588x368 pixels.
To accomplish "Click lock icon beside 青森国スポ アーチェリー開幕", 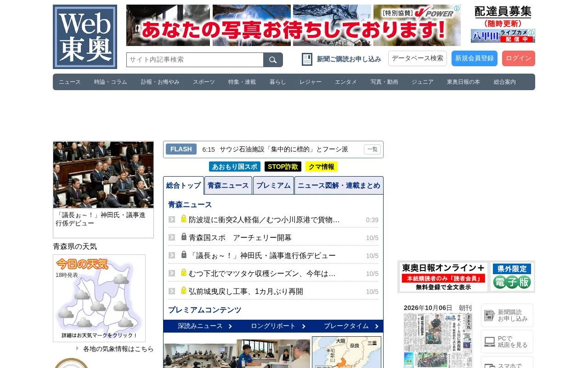I will click(184, 237).
